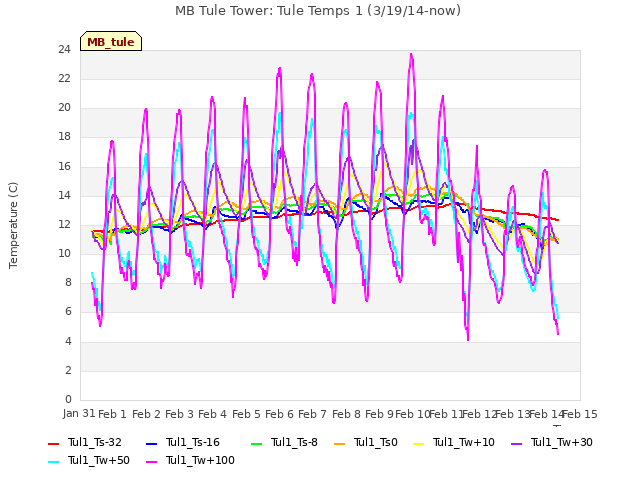Click the 24 y-axis tick label
The width and height of the screenshot is (640, 480).
(x=64, y=50)
